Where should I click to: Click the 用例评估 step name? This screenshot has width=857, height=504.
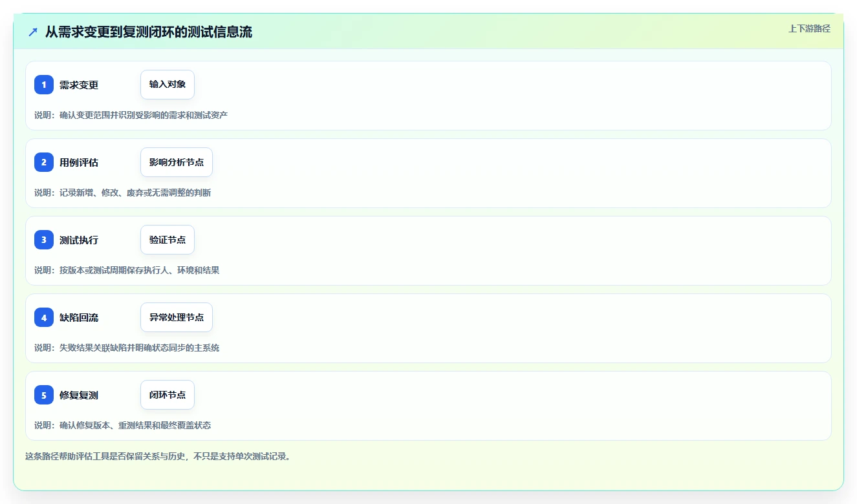tap(79, 163)
